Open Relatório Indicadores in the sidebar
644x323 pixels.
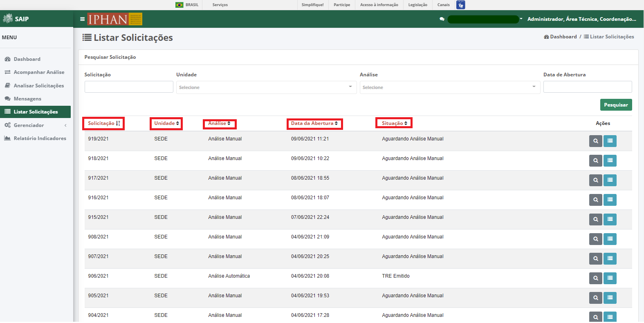click(x=35, y=138)
